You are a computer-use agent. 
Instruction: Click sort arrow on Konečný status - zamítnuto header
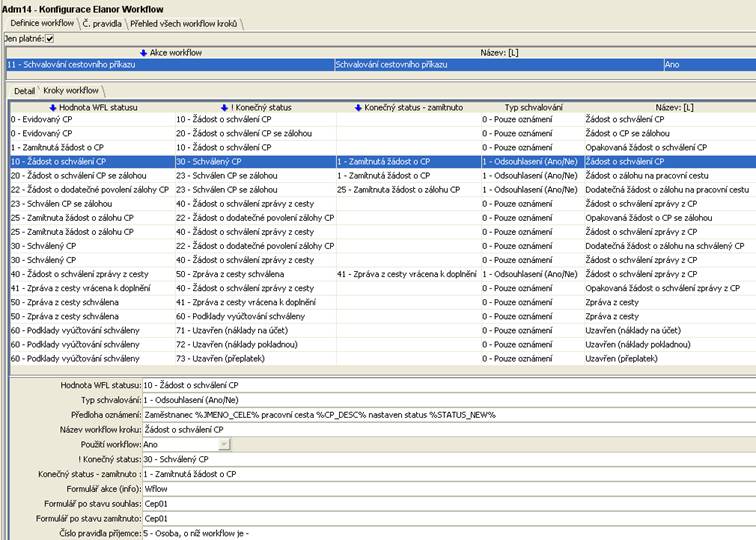click(358, 106)
